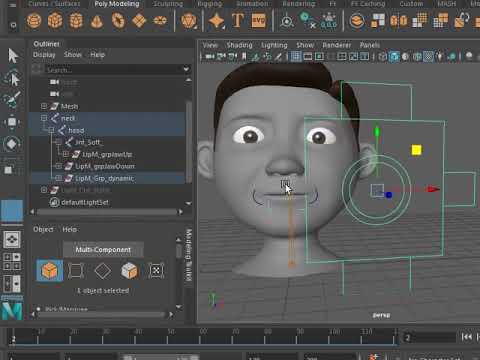
Task: Collapse the neck joint in Outliner
Action: click(x=44, y=118)
